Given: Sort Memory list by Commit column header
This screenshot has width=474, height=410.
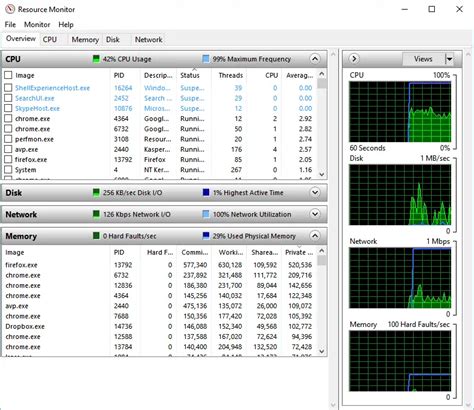Looking at the screenshot, I should point(194,252).
